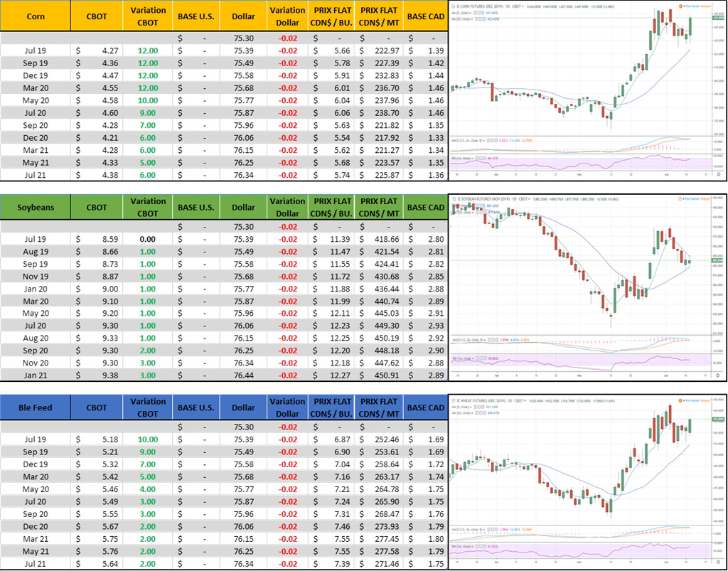Select the Sep 19 corn CBOT price cell
The height and width of the screenshot is (571, 728).
tap(96, 63)
